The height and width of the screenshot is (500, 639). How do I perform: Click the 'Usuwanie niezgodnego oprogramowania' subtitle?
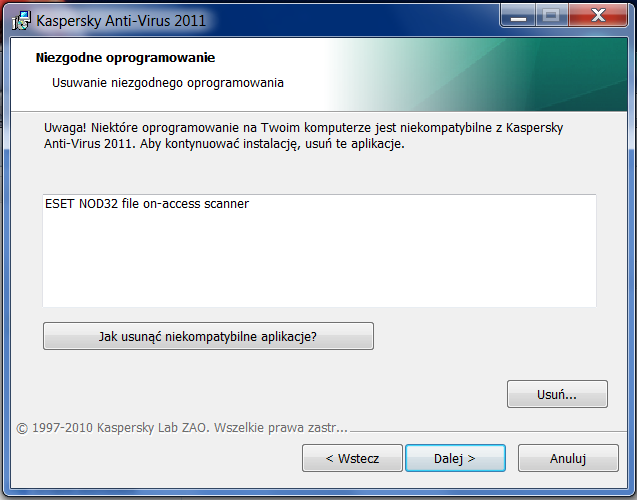point(168,83)
